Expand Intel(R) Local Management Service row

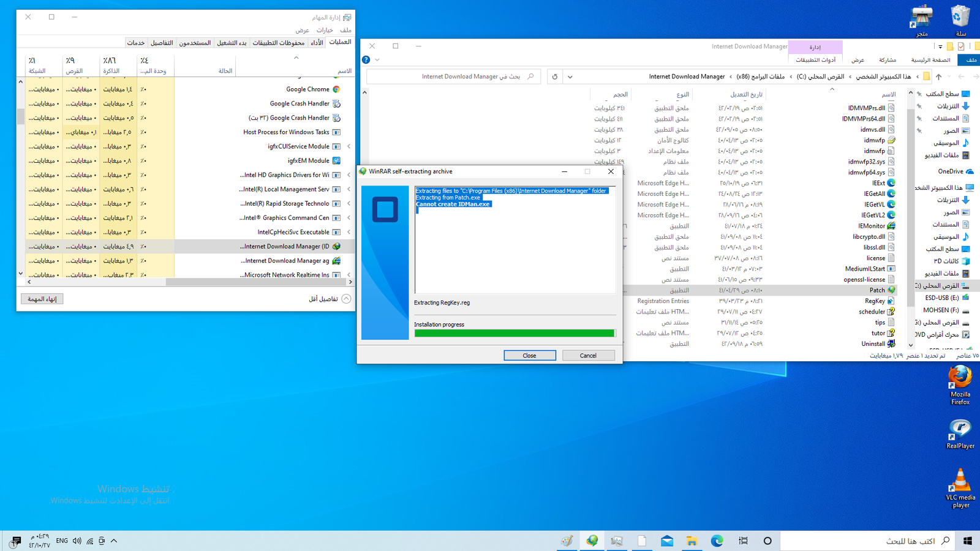pyautogui.click(x=349, y=189)
